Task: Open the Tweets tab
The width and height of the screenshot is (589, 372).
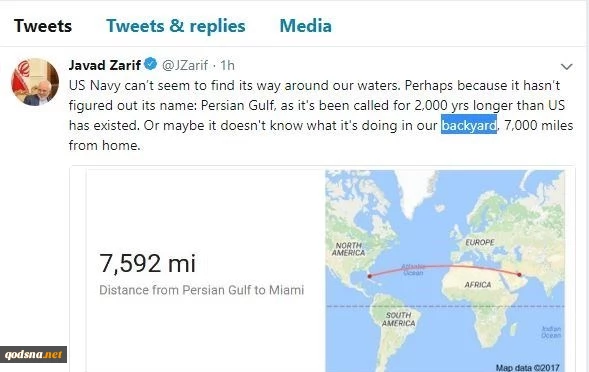Action: (43, 26)
